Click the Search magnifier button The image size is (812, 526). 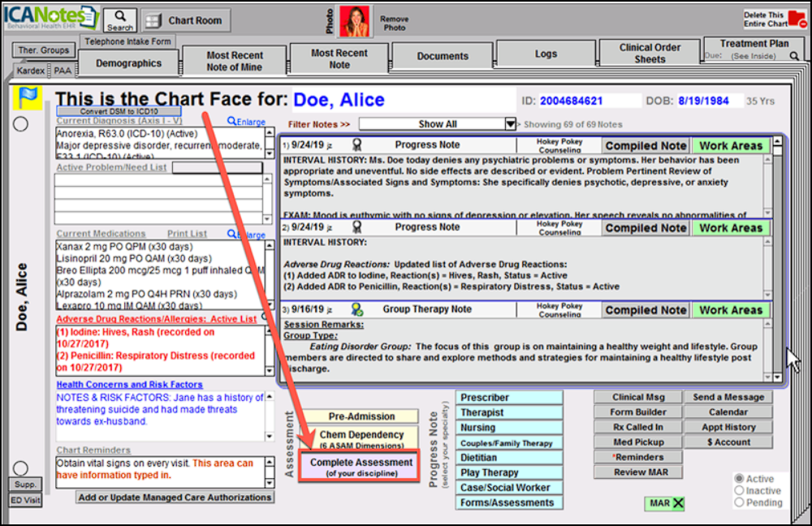point(120,20)
